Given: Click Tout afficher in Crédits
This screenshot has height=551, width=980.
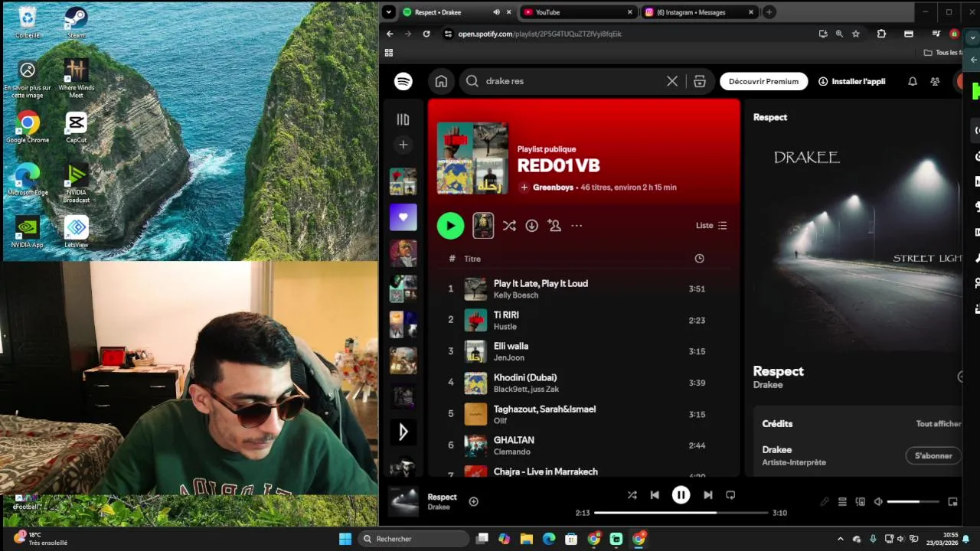Looking at the screenshot, I should (939, 424).
